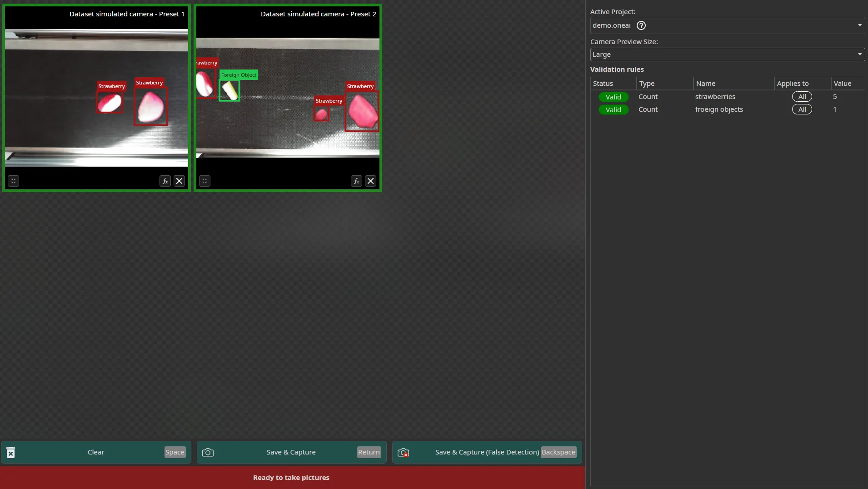Click the Applies to column header
The image size is (868, 489).
(x=793, y=84)
